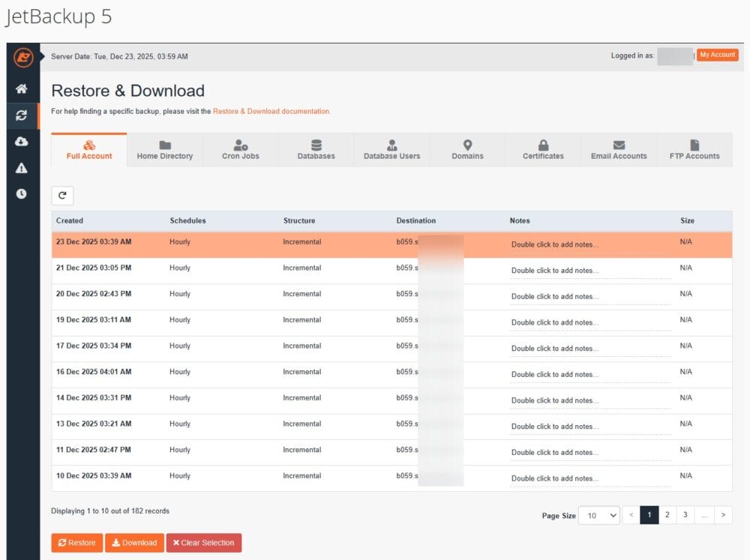Jump to page 2 of records
Image resolution: width=750 pixels, height=560 pixels.
pyautogui.click(x=667, y=515)
